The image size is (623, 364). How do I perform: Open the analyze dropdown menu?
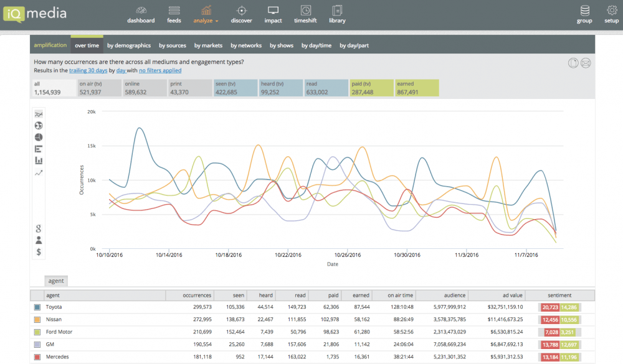point(206,14)
